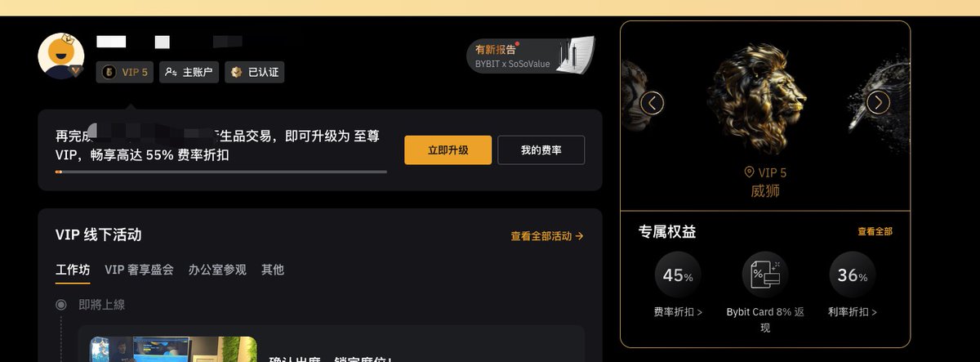Open the 有新报告 BYBIT x SoSoValue banner

(531, 56)
